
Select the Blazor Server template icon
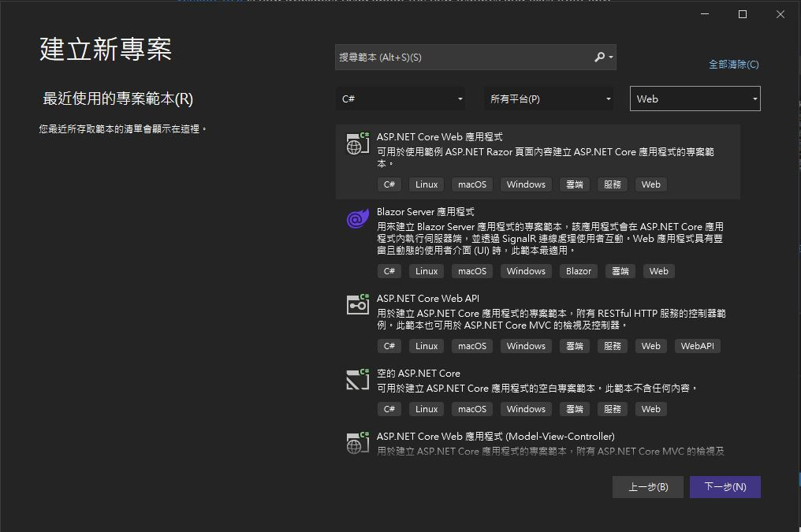[358, 218]
